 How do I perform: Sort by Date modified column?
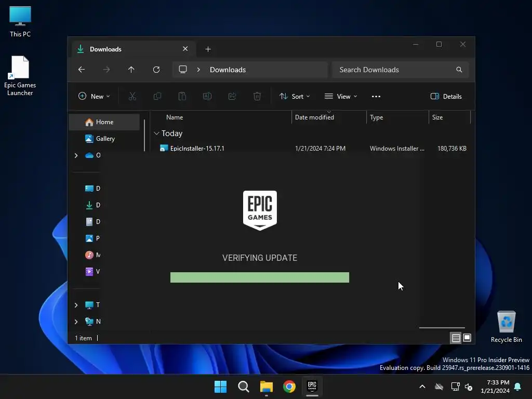point(314,117)
